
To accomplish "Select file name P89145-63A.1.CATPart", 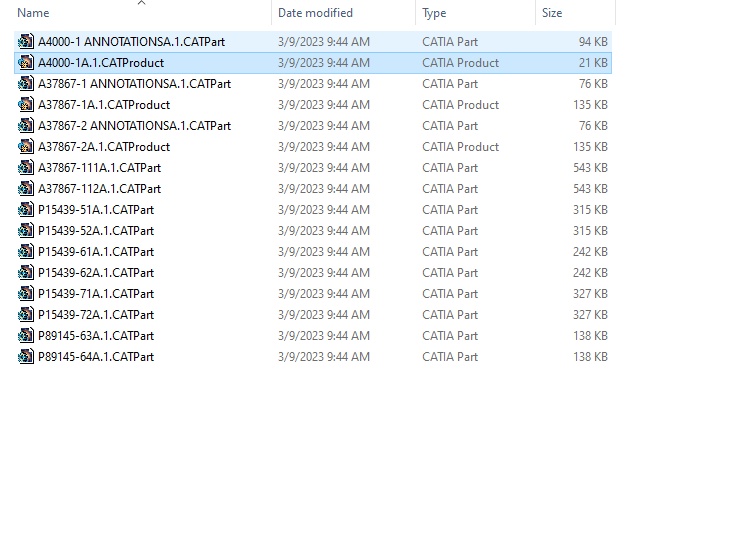I will (96, 336).
